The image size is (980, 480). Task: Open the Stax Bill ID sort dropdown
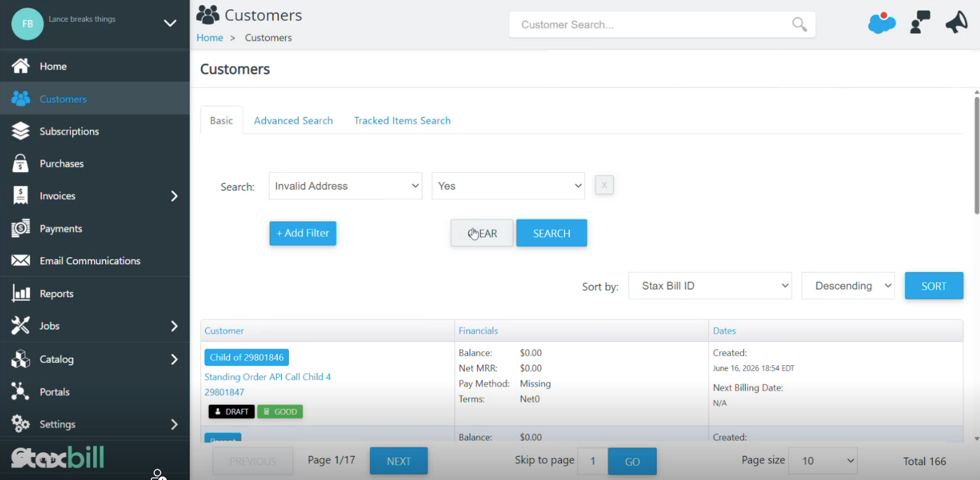click(x=710, y=286)
